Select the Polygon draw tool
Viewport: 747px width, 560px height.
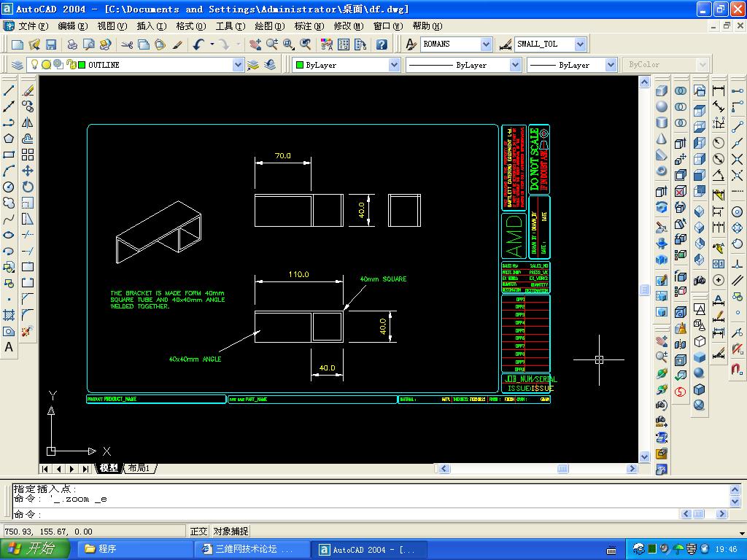coord(9,139)
